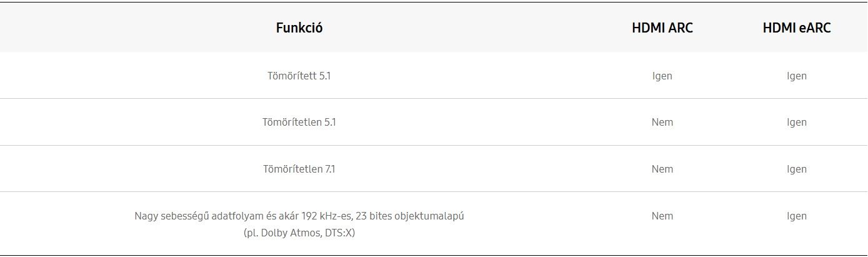This screenshot has height=257, width=868.
Task: Select the Tömörített 5.1 row label
Action: 299,76
